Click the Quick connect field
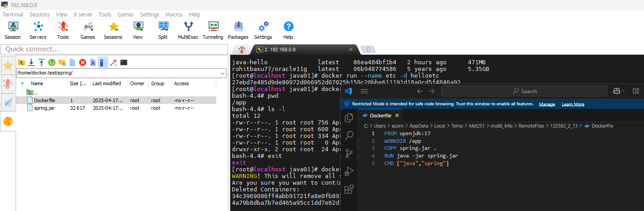Screen dimensions: 644x211 114,49
